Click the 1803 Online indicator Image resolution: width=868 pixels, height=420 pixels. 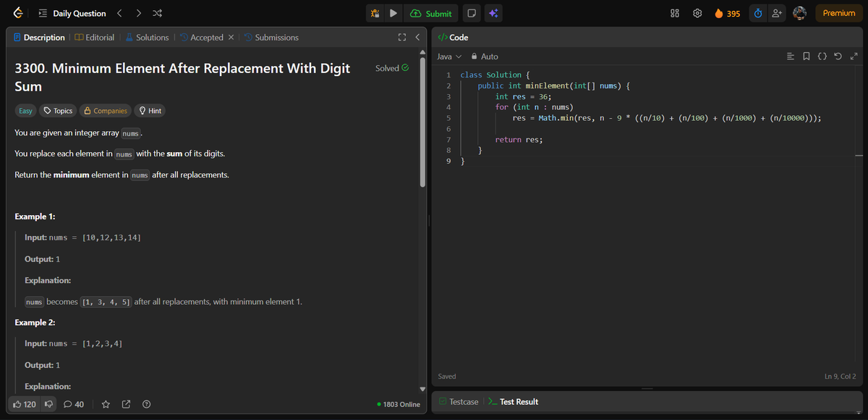[399, 404]
